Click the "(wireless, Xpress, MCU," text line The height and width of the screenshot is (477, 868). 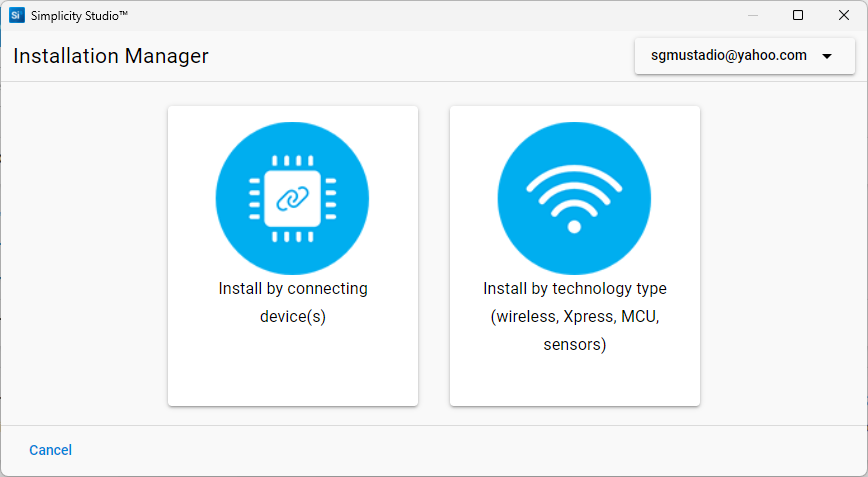click(575, 317)
